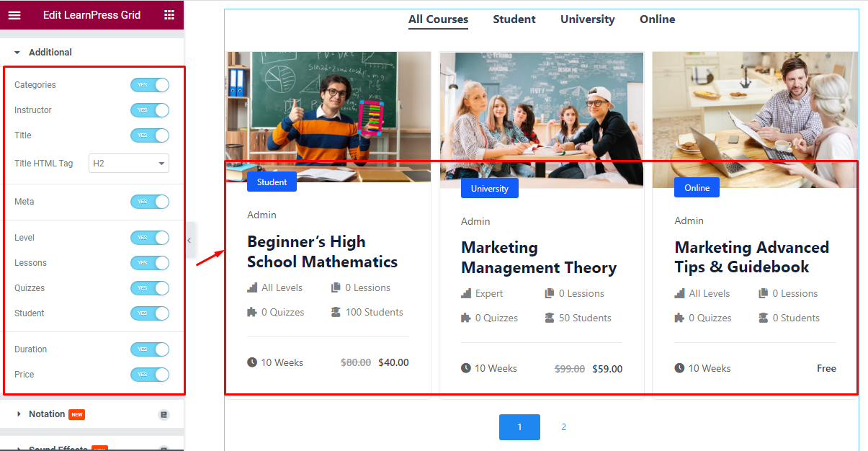Open the Title HTML Tag dropdown
The image size is (868, 451).
pyautogui.click(x=128, y=163)
